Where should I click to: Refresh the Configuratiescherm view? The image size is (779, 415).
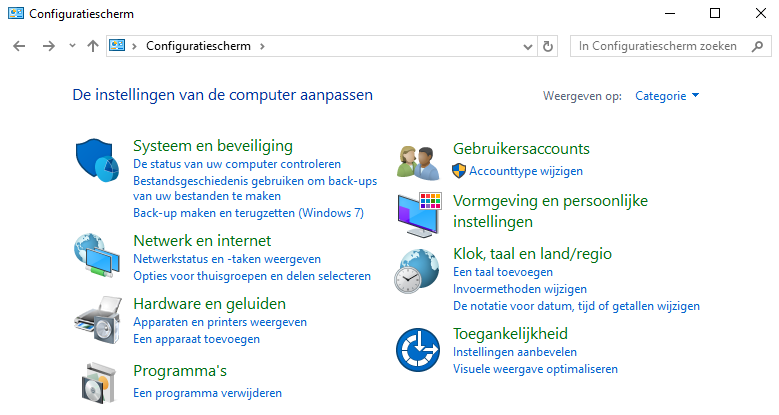point(547,46)
